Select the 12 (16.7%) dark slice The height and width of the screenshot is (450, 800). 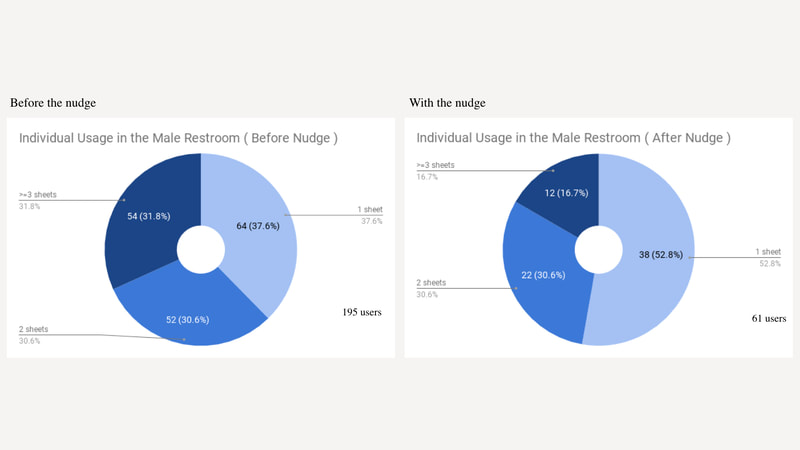click(x=566, y=193)
